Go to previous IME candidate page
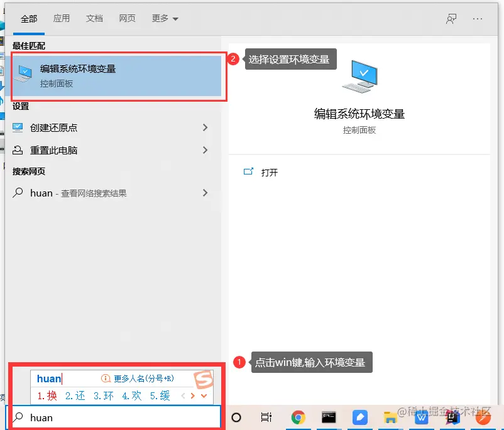The image size is (504, 430). pos(184,396)
